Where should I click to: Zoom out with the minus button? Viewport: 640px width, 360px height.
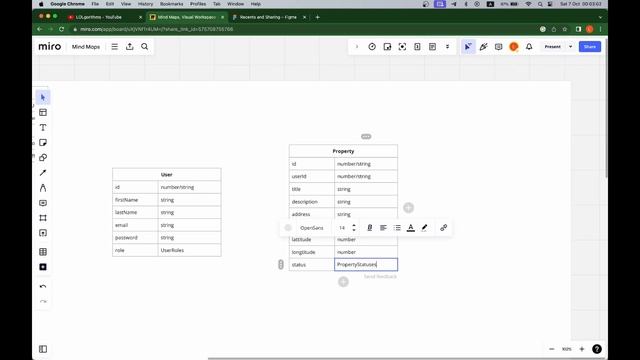[552, 349]
